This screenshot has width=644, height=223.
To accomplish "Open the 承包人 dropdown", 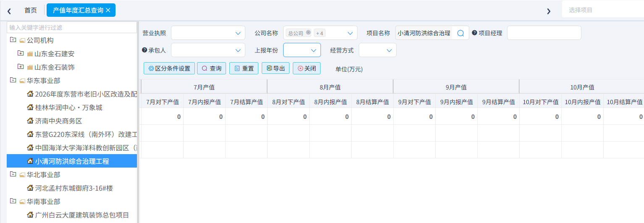I will [x=208, y=50].
